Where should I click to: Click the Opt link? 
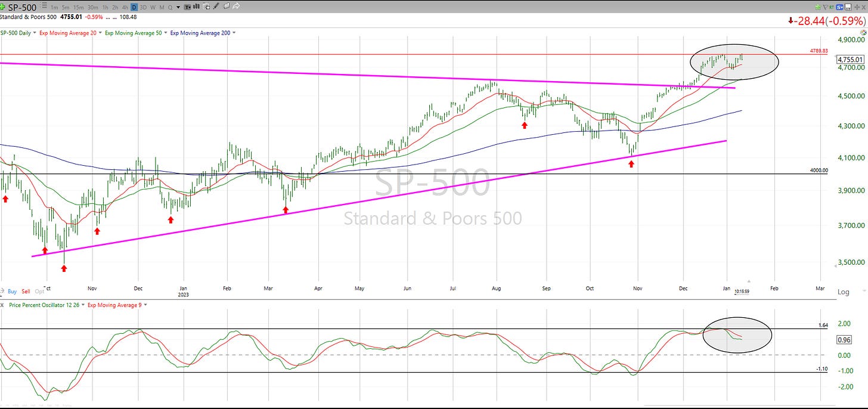click(x=39, y=292)
